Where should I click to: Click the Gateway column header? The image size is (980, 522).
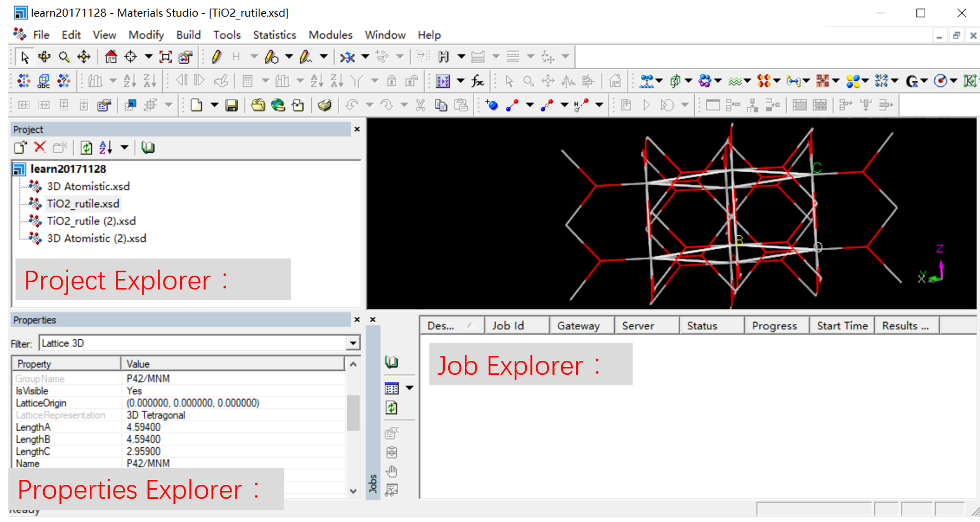click(x=582, y=326)
